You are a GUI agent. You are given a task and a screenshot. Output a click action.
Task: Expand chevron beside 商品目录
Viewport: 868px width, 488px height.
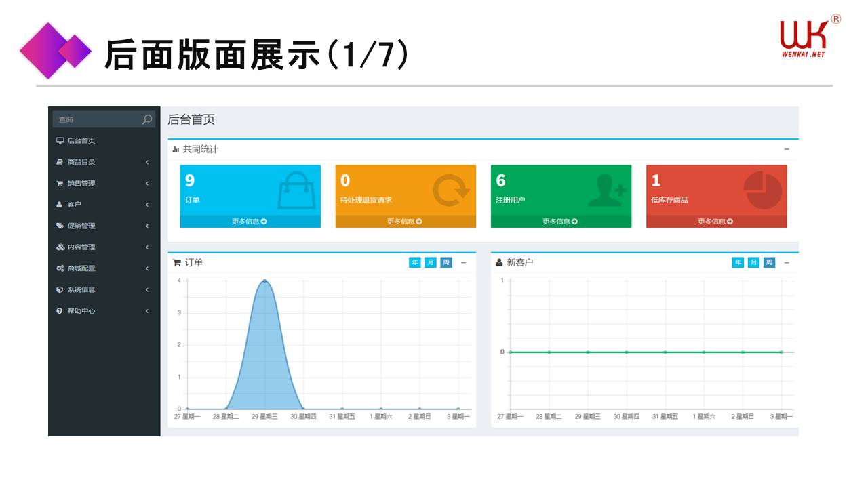147,162
